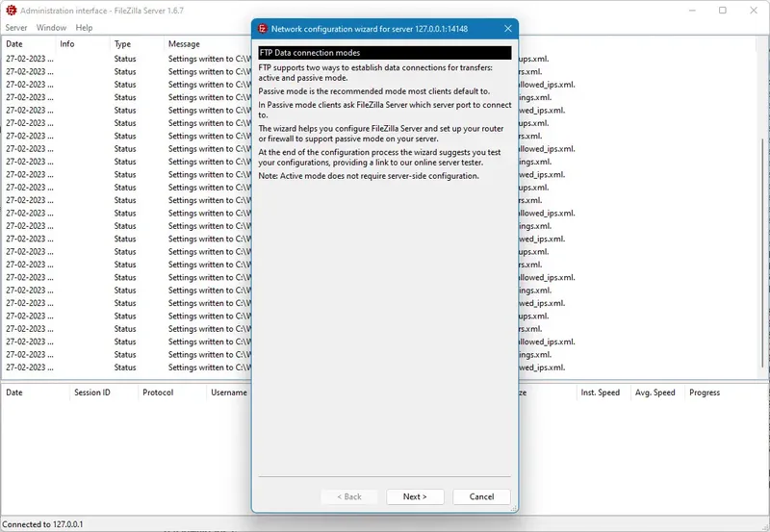
Task: Click the wizard dialog's resize grip corner
Action: point(514,509)
